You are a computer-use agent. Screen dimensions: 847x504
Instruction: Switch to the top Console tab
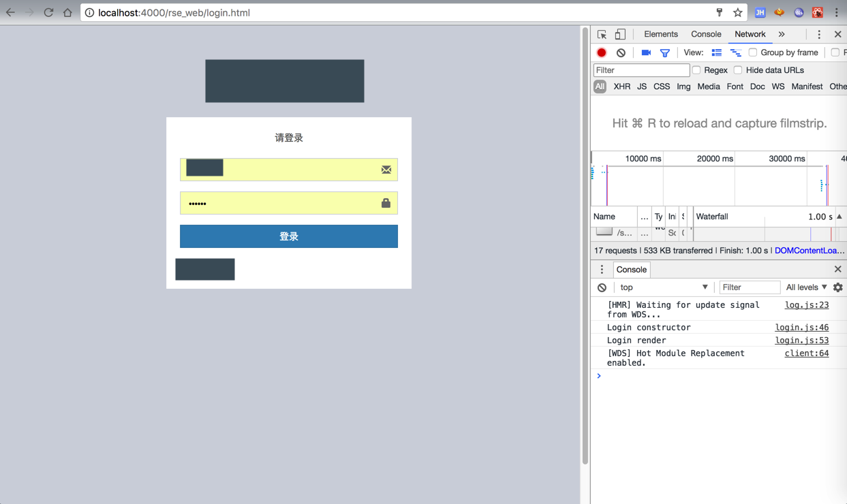coord(706,34)
